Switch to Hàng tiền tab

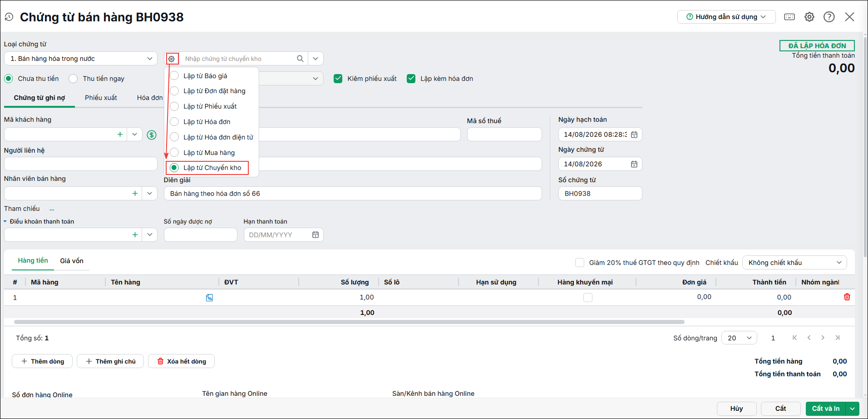click(33, 260)
